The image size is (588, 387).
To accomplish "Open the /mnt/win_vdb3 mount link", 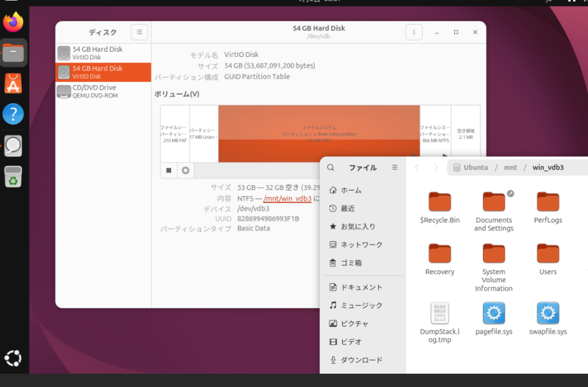I will (287, 198).
